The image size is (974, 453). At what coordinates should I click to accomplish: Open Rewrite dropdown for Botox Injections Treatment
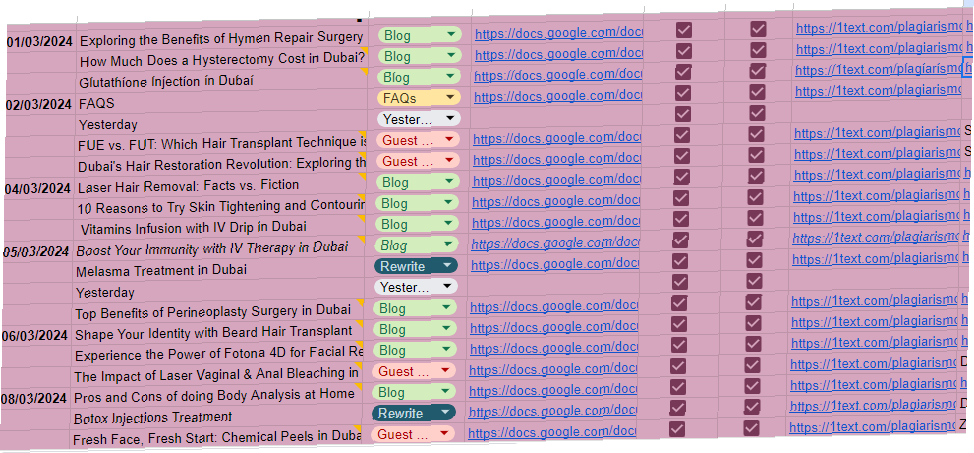pos(413,413)
